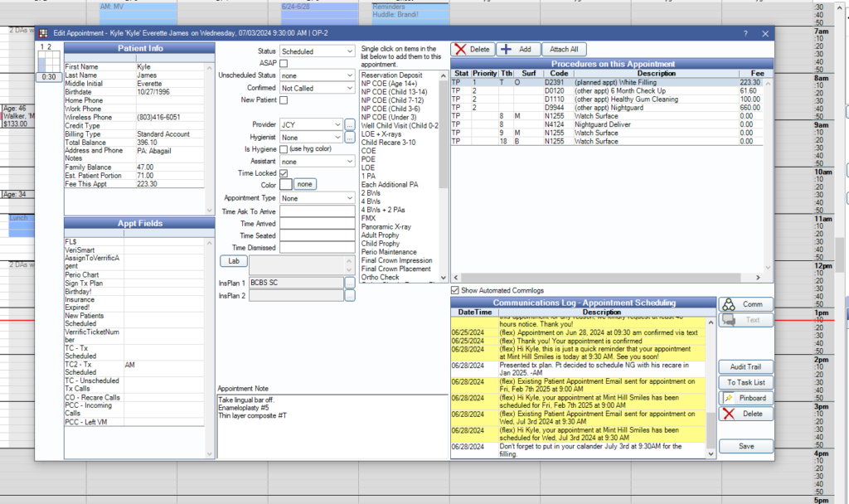Enable the Is Hygiene checkbox

coord(284,149)
